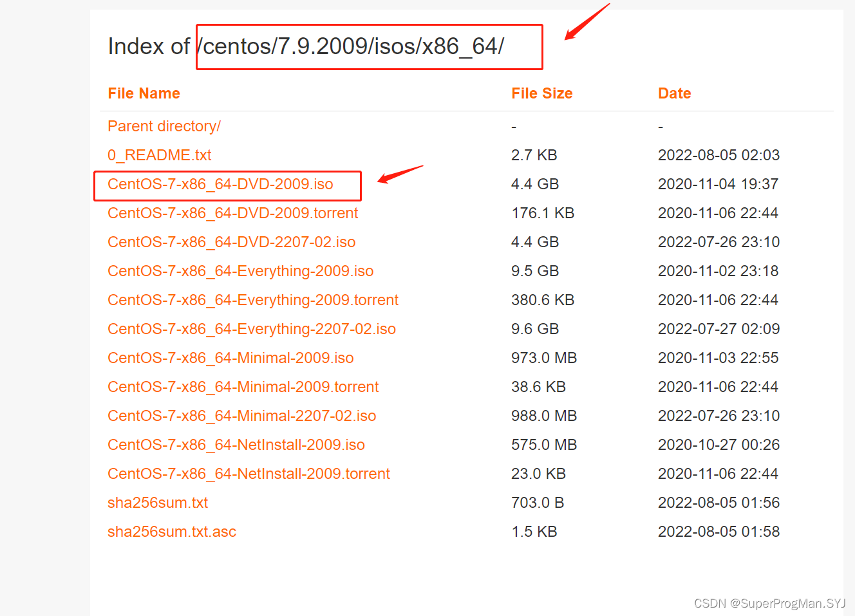Download CentOS-7-x86_64-Minimal-2207-02.iso
Viewport: 855px width, 616px height.
pyautogui.click(x=242, y=416)
